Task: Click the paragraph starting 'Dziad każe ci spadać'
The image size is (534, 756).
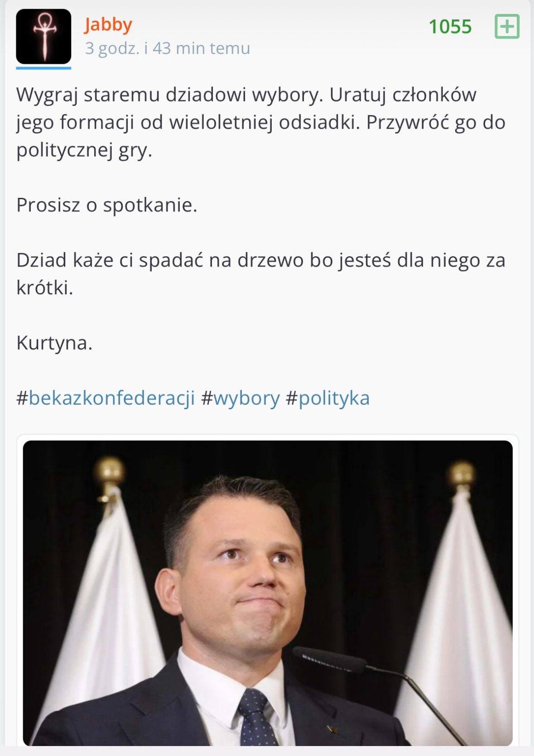Action: (261, 274)
